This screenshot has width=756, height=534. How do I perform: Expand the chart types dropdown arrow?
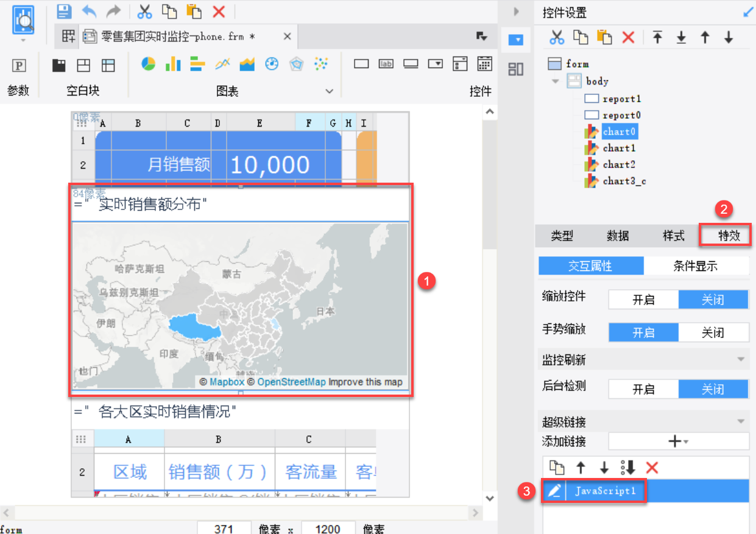point(330,91)
